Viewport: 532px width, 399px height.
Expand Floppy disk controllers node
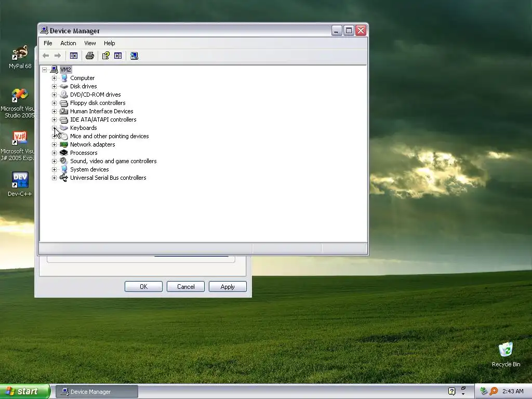tap(54, 103)
